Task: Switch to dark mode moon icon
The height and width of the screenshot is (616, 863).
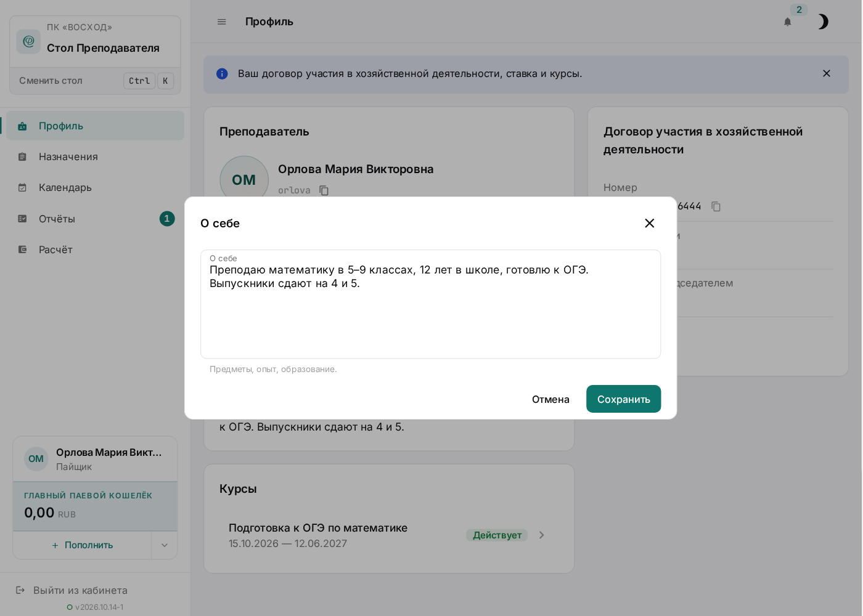Action: click(x=823, y=22)
